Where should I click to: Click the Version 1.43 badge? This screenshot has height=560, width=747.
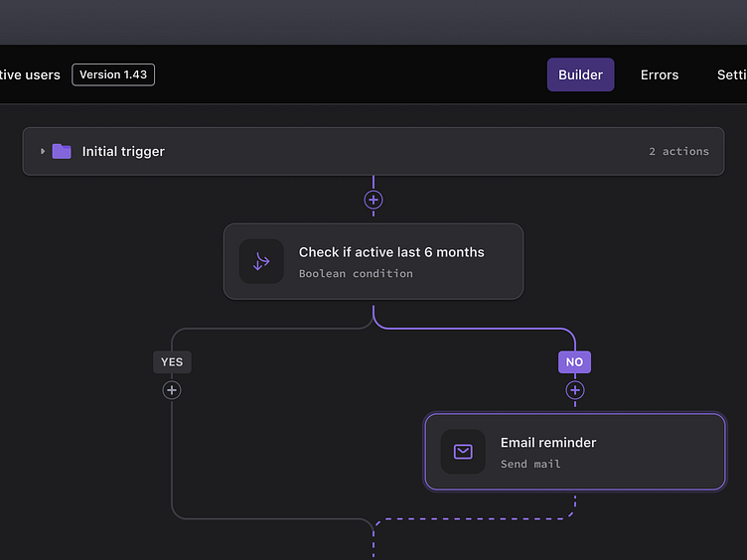113,74
